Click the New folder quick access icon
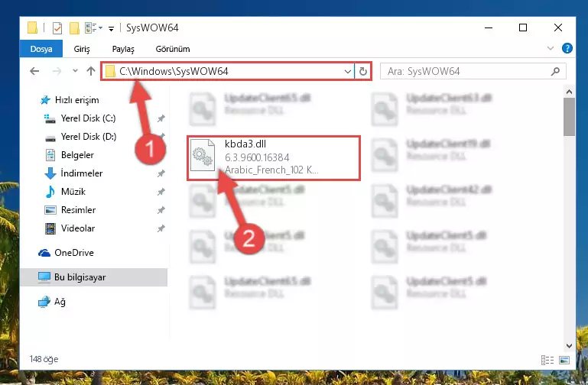This screenshot has height=385, width=588. coord(74,28)
